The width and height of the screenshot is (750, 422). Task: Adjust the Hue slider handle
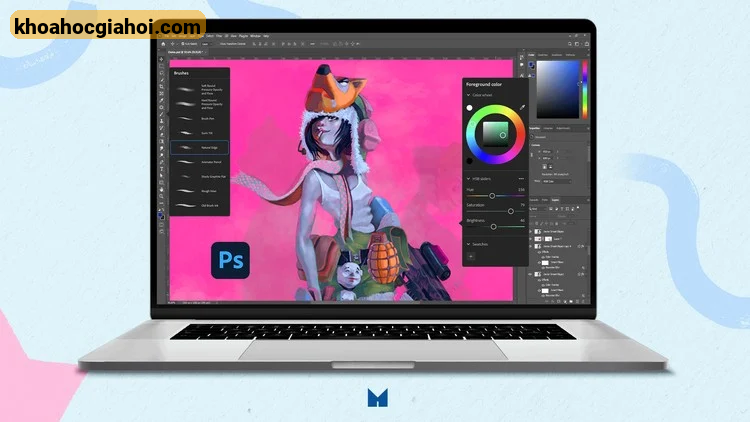(492, 196)
